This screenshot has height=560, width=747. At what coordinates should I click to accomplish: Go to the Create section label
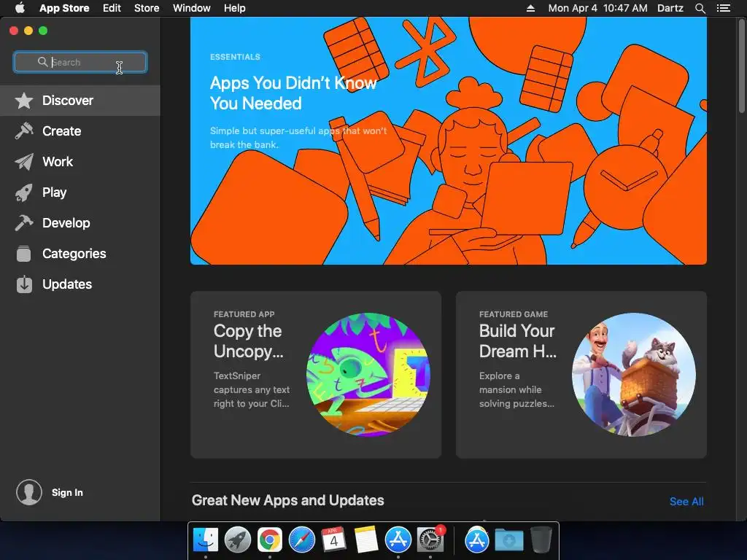tap(61, 131)
